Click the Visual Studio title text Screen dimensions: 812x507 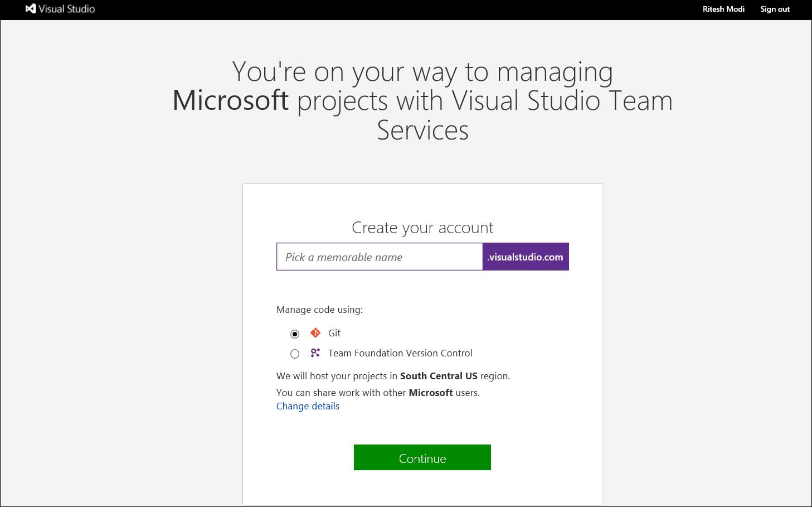coord(67,9)
